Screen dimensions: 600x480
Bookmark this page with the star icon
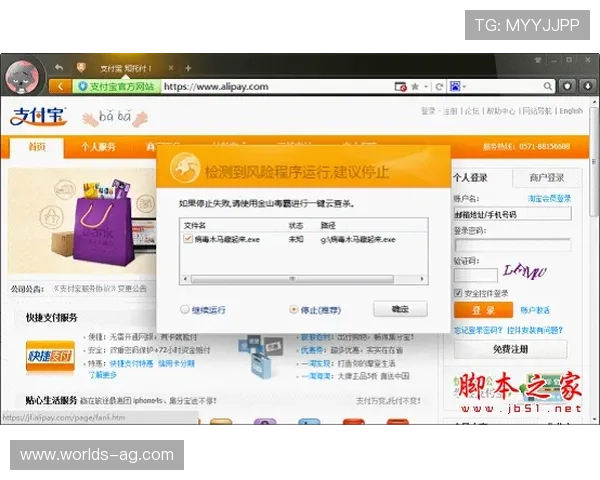coord(415,87)
